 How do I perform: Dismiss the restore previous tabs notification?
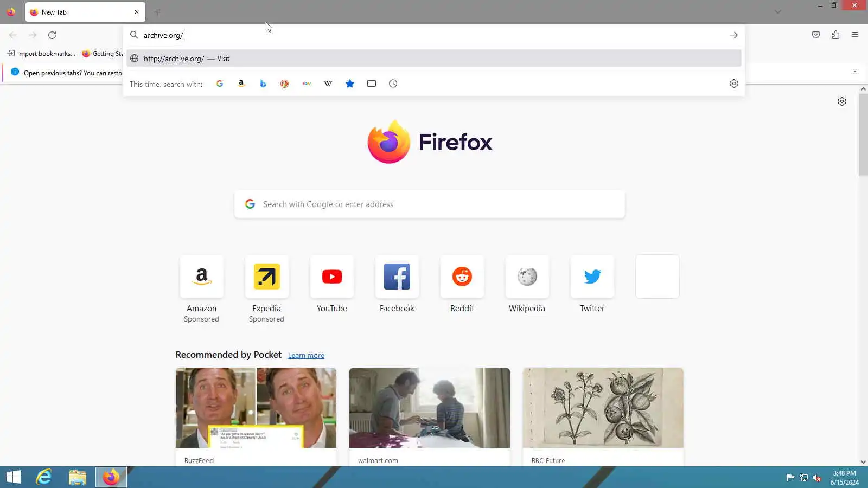pyautogui.click(x=855, y=72)
